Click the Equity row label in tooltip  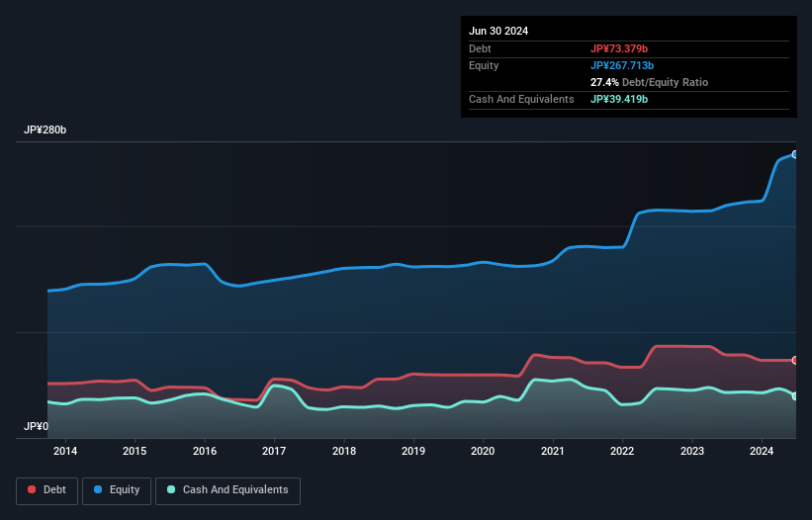484,65
